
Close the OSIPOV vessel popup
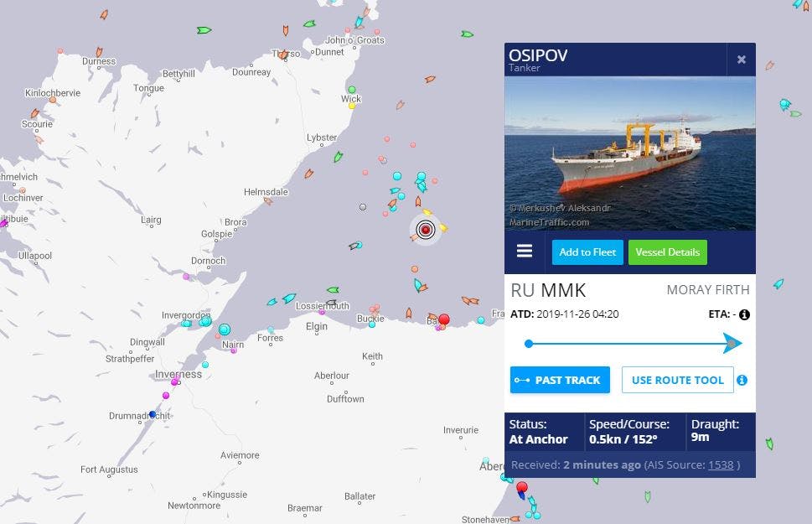click(x=742, y=59)
